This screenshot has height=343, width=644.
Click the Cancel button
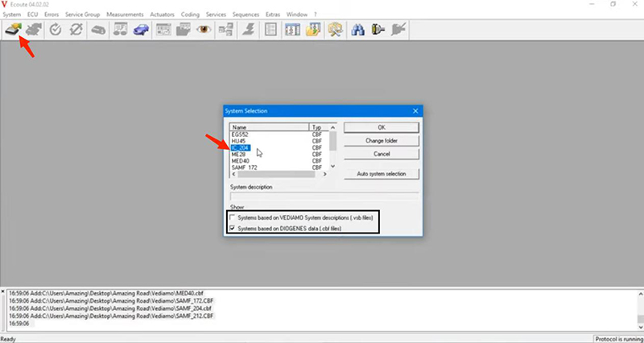(x=382, y=154)
